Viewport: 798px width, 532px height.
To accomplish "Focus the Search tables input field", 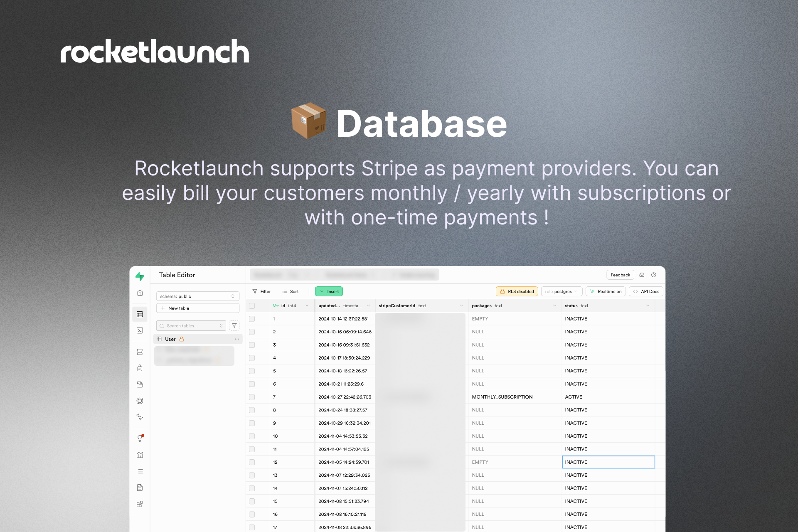I will coord(191,325).
